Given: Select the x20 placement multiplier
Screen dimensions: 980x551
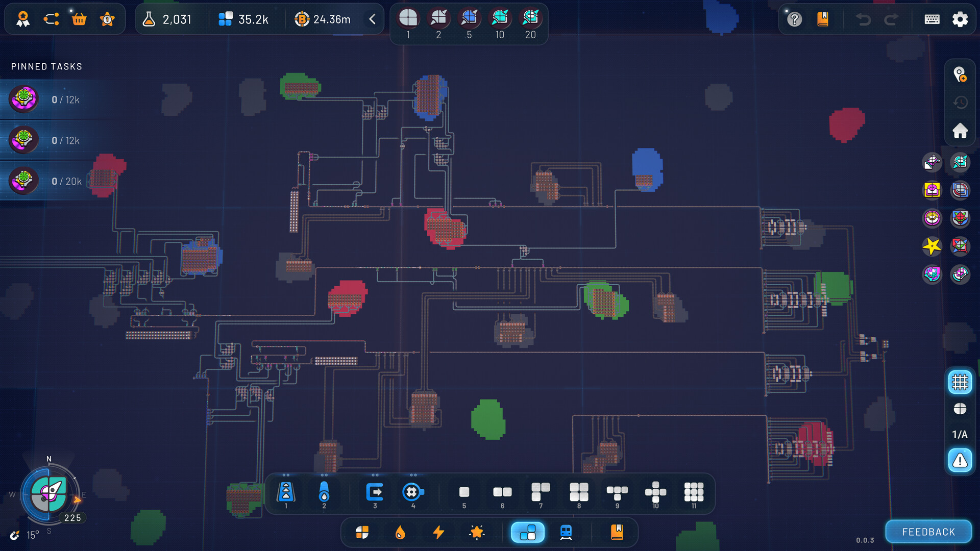Looking at the screenshot, I should click(530, 19).
